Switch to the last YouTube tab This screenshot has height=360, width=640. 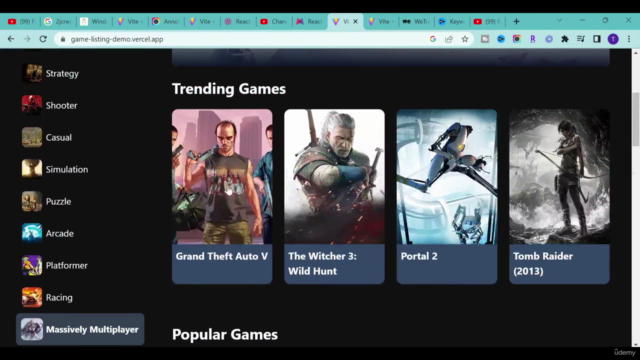(x=487, y=22)
